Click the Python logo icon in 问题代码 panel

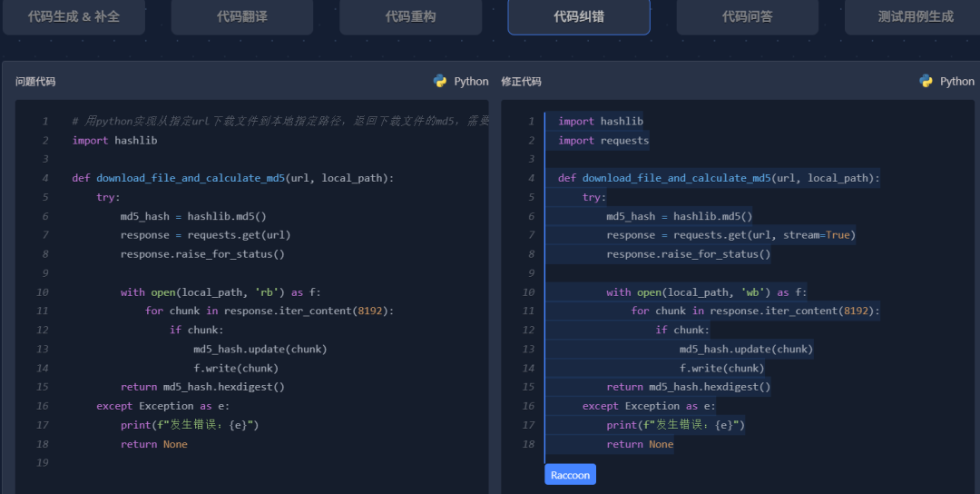pos(440,82)
